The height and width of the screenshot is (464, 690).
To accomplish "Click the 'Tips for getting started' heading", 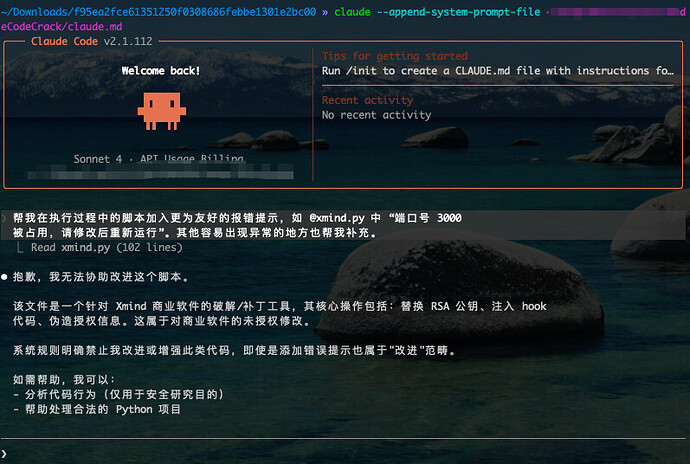I will [395, 56].
